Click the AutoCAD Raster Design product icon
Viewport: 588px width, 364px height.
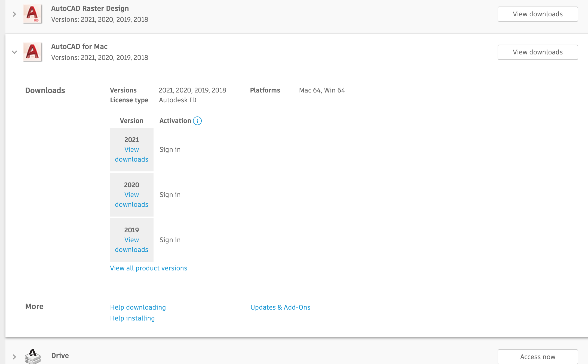32,14
